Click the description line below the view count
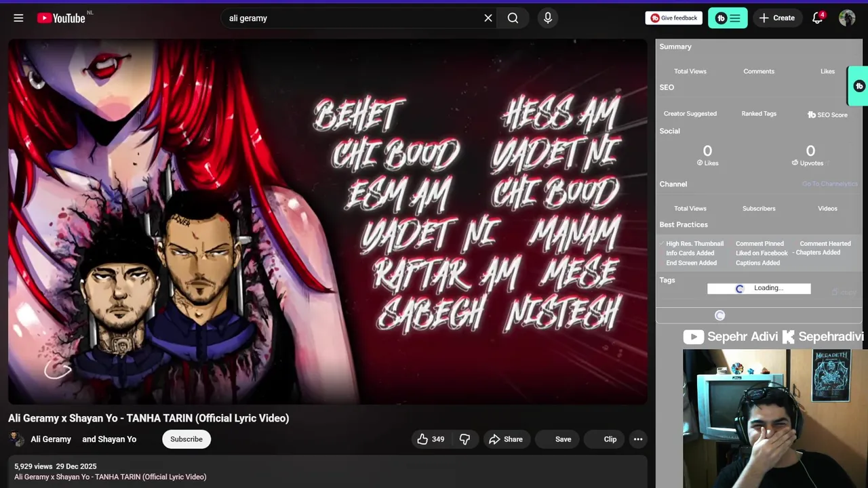 click(x=111, y=477)
